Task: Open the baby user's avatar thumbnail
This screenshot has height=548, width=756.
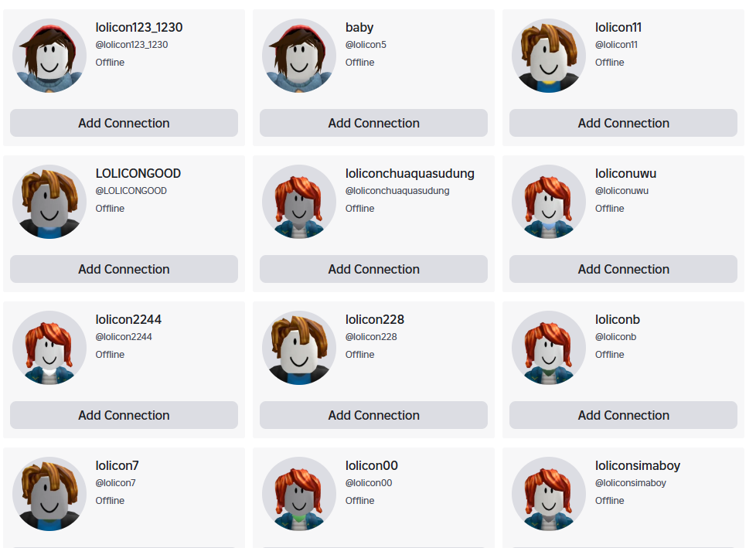Action: [299, 56]
